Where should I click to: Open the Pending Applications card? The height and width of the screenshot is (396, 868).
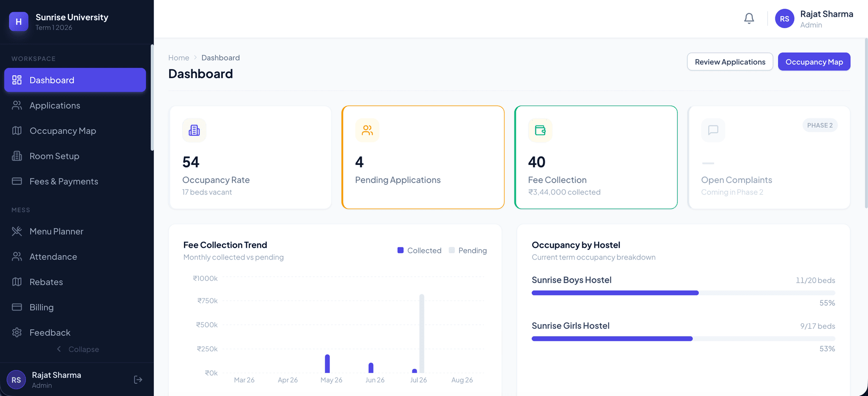(423, 157)
